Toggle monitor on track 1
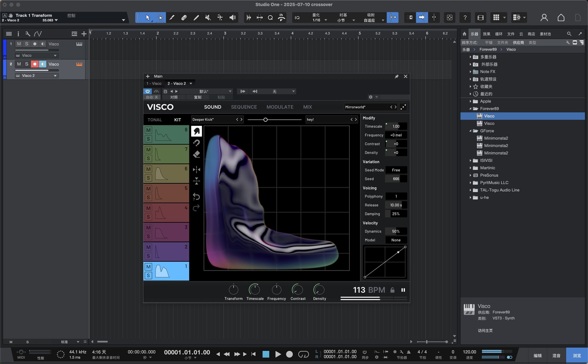The width and height of the screenshot is (588, 364). tap(43, 44)
